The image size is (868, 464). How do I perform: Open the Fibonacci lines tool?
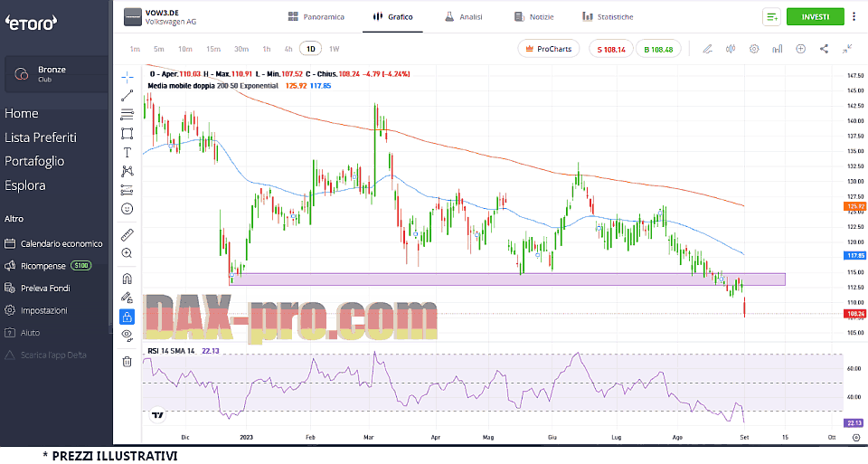127,115
